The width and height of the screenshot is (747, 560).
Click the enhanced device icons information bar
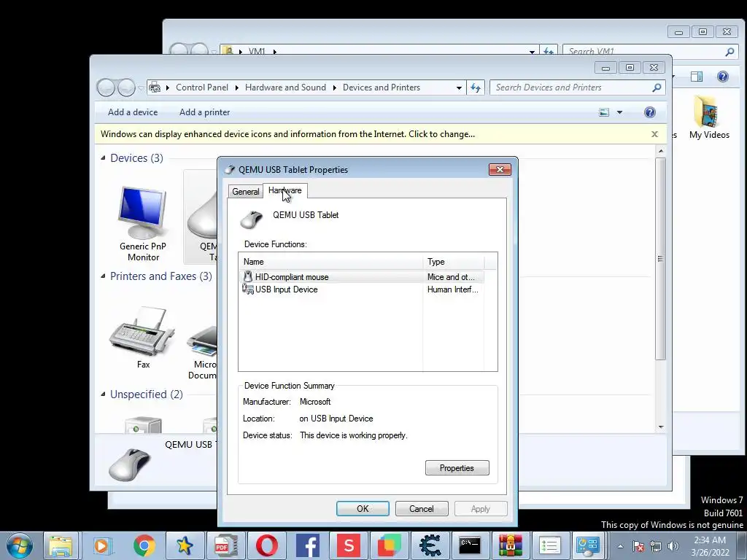[x=287, y=134]
